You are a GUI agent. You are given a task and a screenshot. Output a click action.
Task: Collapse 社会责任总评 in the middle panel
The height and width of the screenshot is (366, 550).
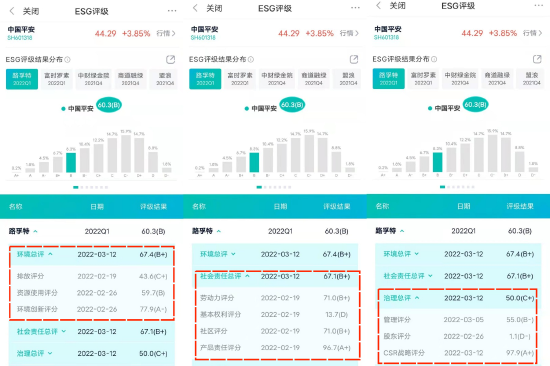pos(247,276)
